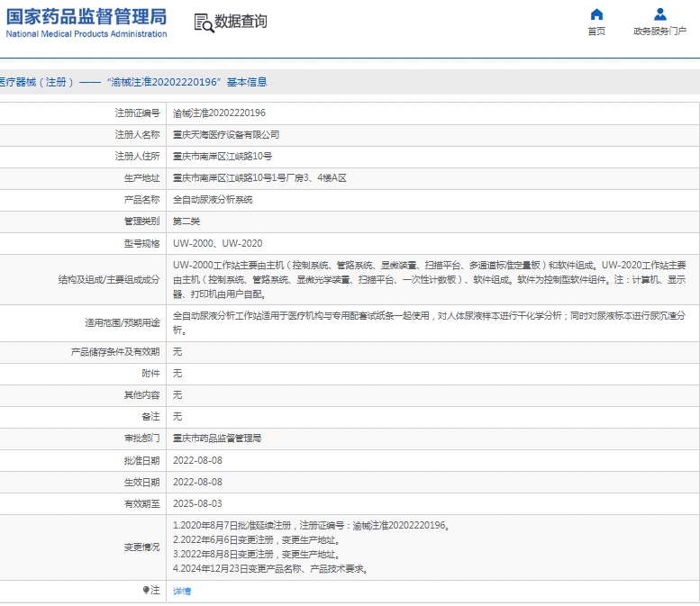Click the 生效日期 value 2022-08-08
Screen dimensions: 700x606
point(197,482)
